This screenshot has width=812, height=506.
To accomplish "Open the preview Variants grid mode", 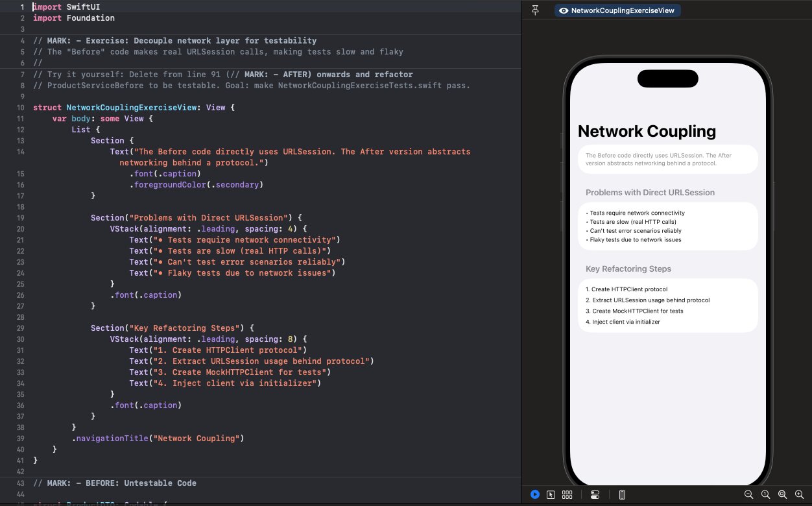I will (x=567, y=494).
